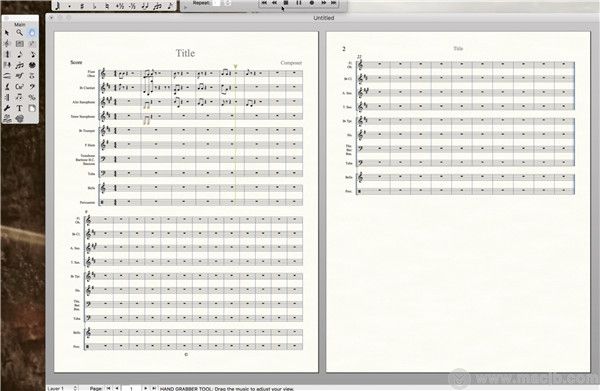Raise pitch a half step with +½
This screenshot has height=391, width=600.
(120, 5)
